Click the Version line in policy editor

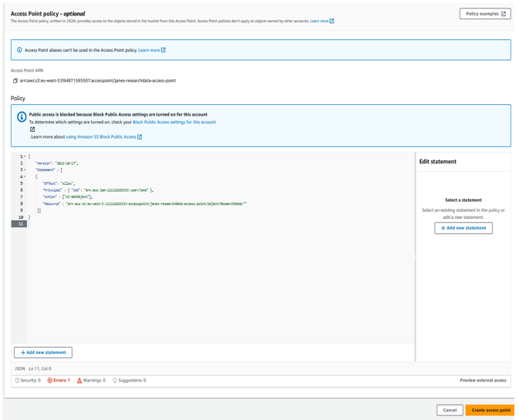[x=56, y=163]
